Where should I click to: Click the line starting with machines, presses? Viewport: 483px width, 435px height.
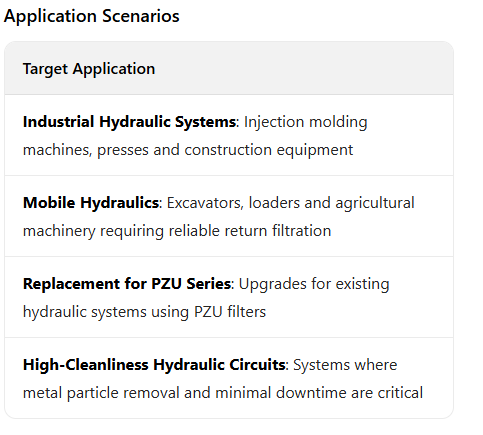click(x=188, y=150)
